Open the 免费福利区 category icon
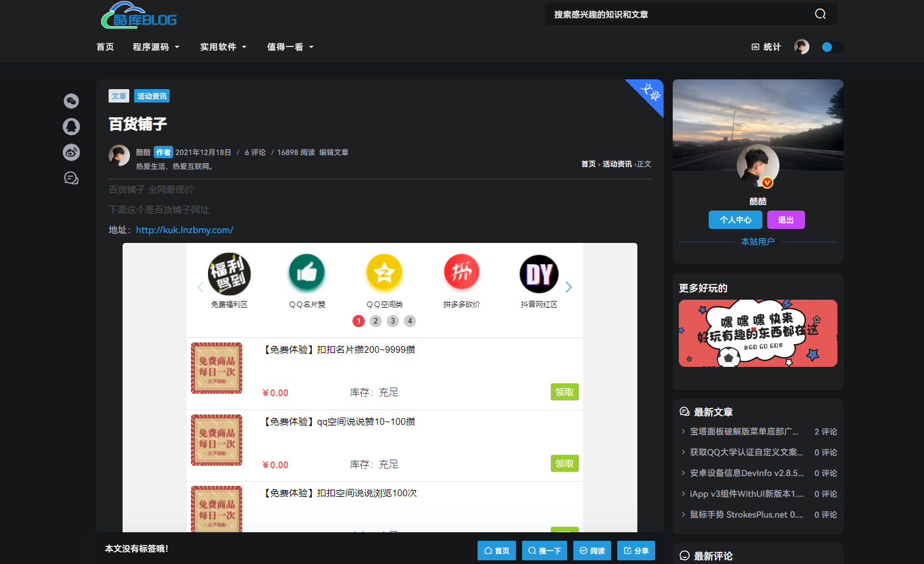This screenshot has width=924, height=564. coord(229,274)
